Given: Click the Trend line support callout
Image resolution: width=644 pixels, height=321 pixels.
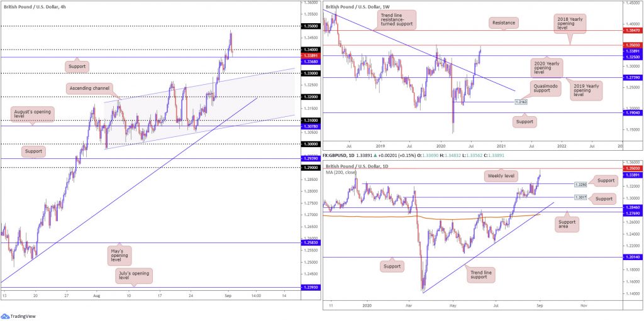Looking at the screenshot, I should point(481,275).
